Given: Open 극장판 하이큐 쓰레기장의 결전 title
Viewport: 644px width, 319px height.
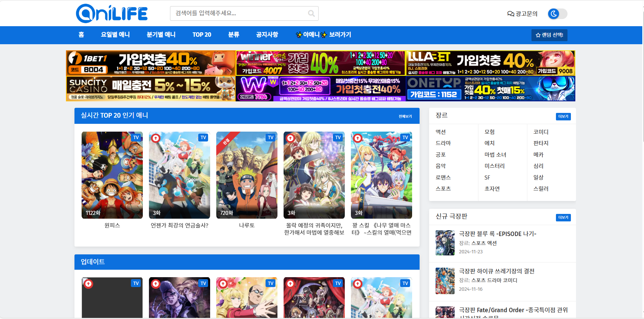Looking at the screenshot, I should coord(497,271).
